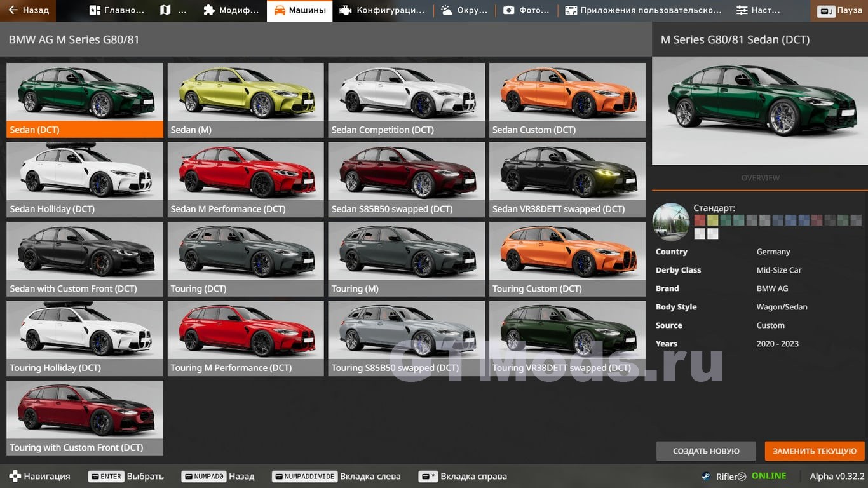Click the camera photo icon
Viewport: 868px width, 488px height.
508,10
